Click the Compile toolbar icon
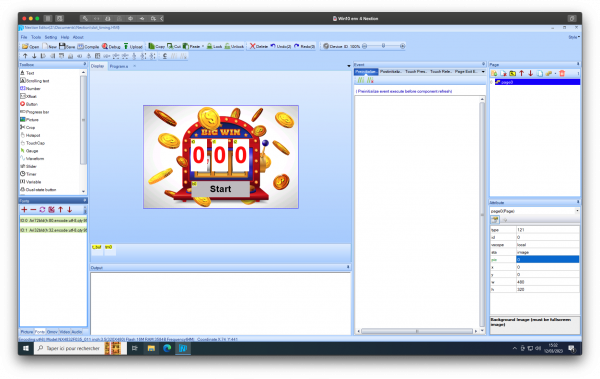The width and height of the screenshot is (600, 379). pyautogui.click(x=88, y=46)
